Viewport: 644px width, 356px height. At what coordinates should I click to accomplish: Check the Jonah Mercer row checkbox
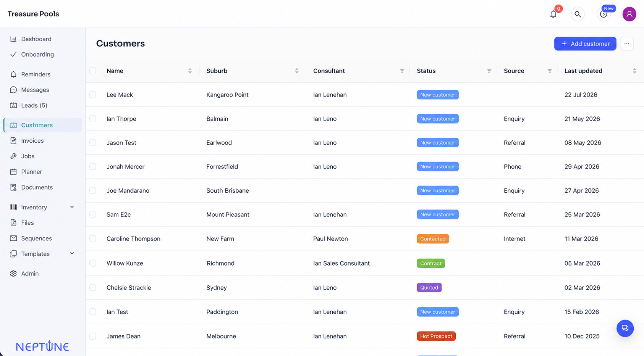click(x=93, y=167)
